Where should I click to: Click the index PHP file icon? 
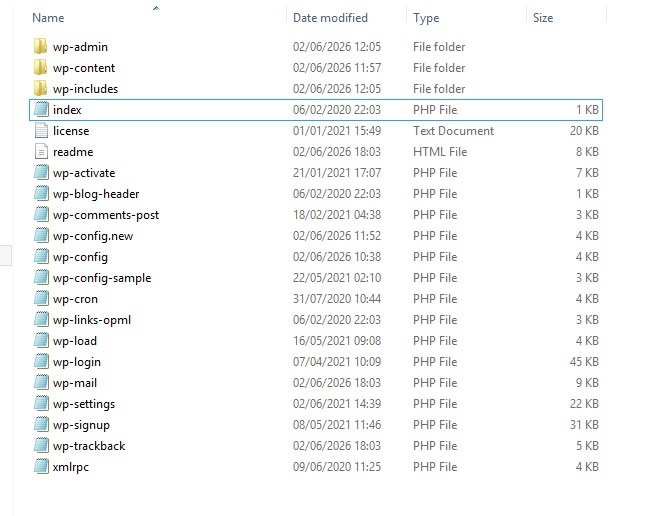tap(41, 110)
